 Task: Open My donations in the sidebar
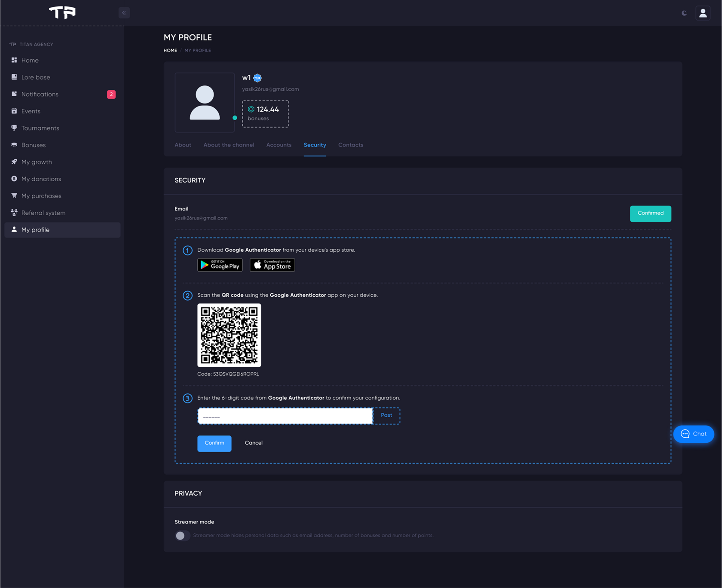click(x=62, y=179)
